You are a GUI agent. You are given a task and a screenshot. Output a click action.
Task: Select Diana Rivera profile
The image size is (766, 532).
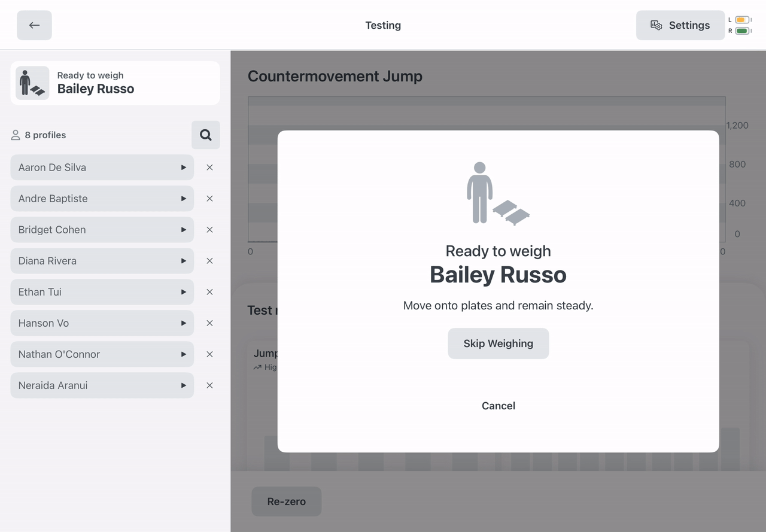tap(102, 261)
